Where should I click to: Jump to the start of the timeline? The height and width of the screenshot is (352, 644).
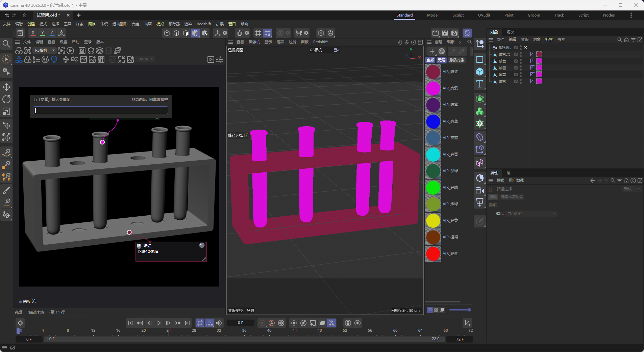(130, 323)
